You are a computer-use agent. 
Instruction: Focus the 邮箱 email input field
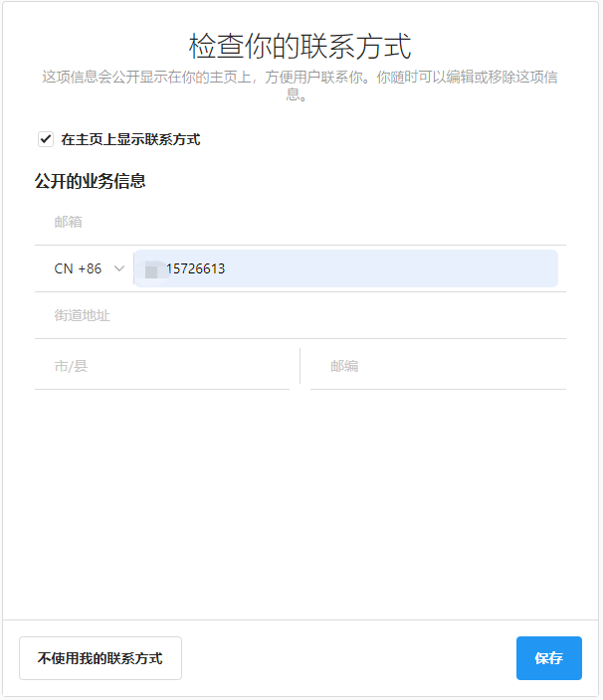click(299, 222)
